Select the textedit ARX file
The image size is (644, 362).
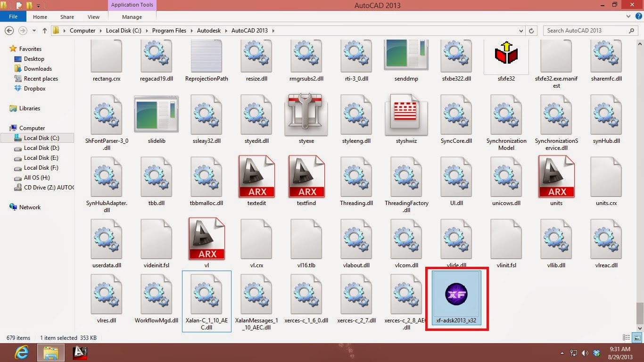[257, 177]
